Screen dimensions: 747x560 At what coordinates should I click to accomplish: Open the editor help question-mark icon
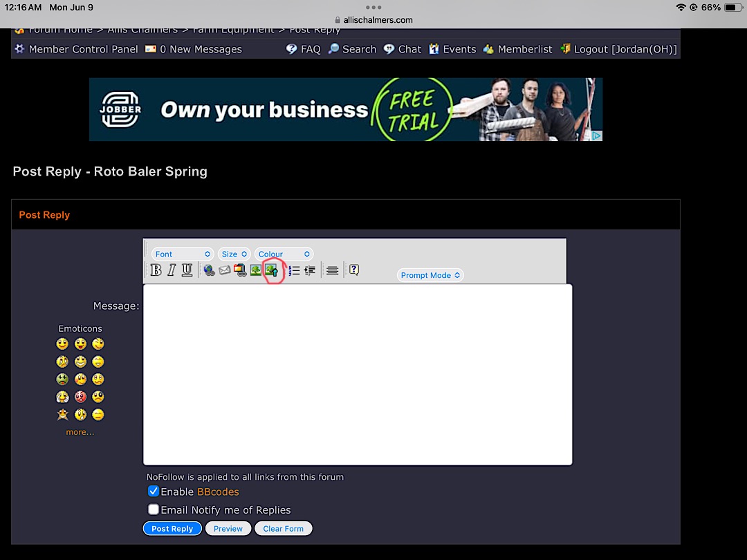354,270
